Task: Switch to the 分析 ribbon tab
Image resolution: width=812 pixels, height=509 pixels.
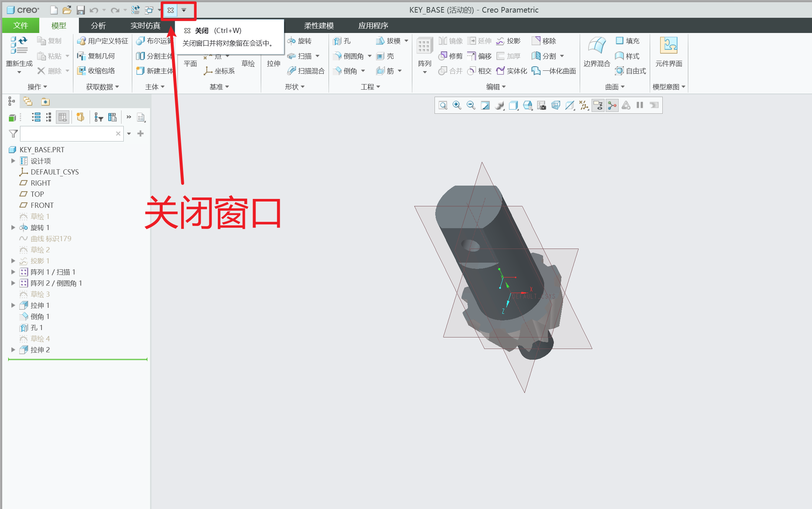Action: [x=98, y=26]
